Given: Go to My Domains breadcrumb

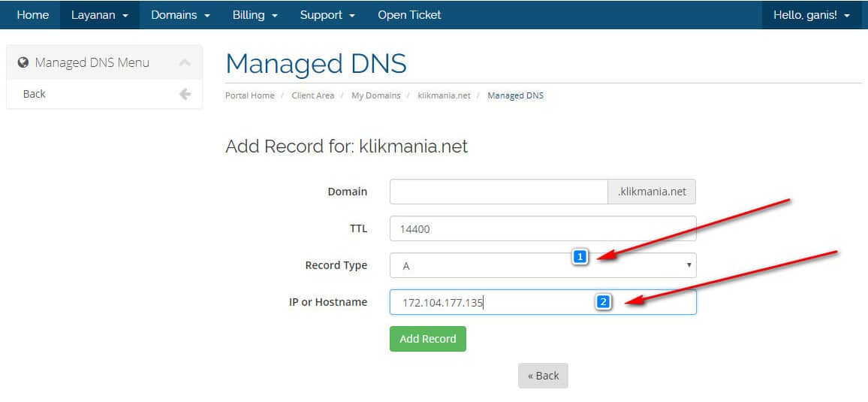Looking at the screenshot, I should click(376, 95).
